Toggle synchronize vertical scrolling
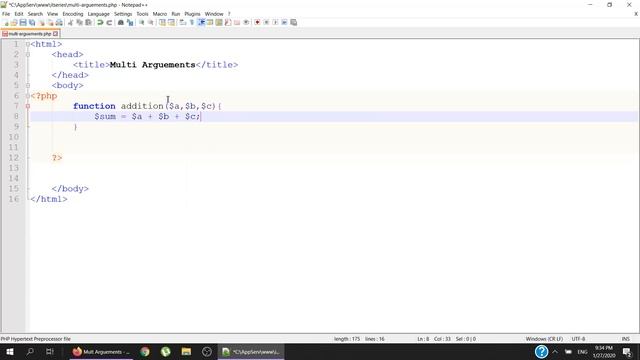Image resolution: width=640 pixels, height=360 pixels. click(x=162, y=22)
